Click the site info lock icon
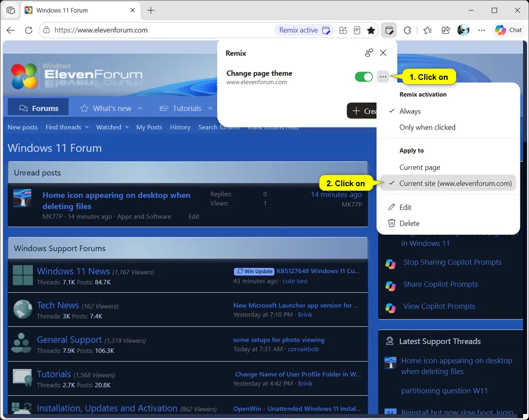Image resolution: width=529 pixels, height=420 pixels. click(x=47, y=30)
